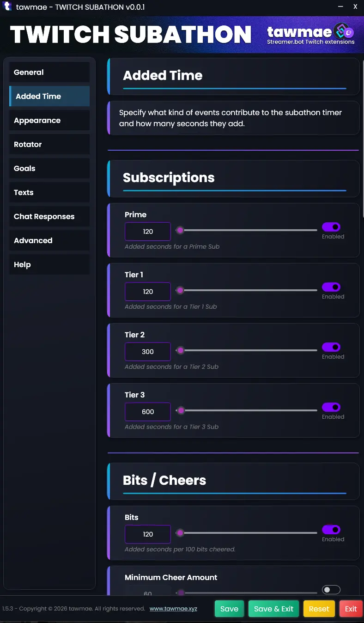Turn off the Tier 2 sub toggle
This screenshot has width=364, height=623.
[x=331, y=347]
